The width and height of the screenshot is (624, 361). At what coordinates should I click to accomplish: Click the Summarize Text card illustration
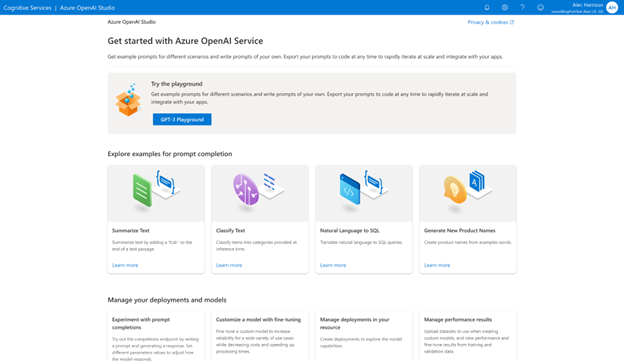point(156,193)
